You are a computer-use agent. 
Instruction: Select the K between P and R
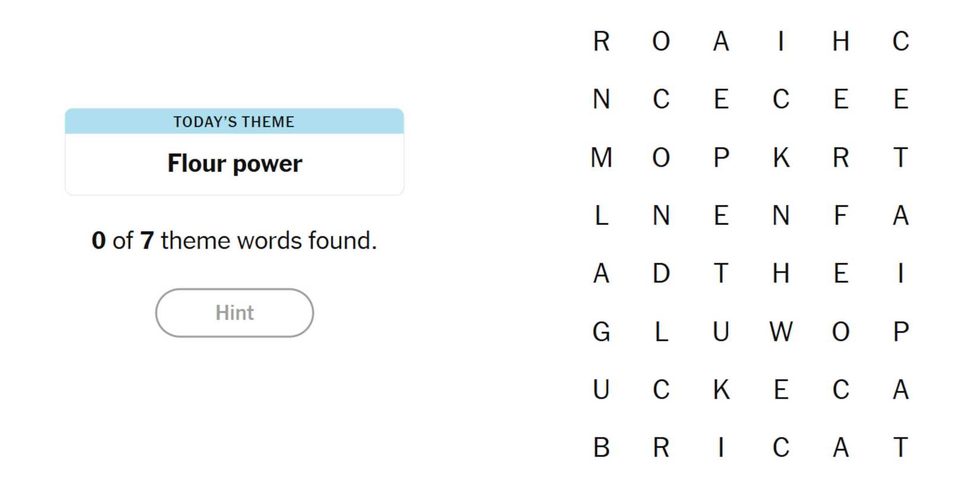click(x=780, y=158)
